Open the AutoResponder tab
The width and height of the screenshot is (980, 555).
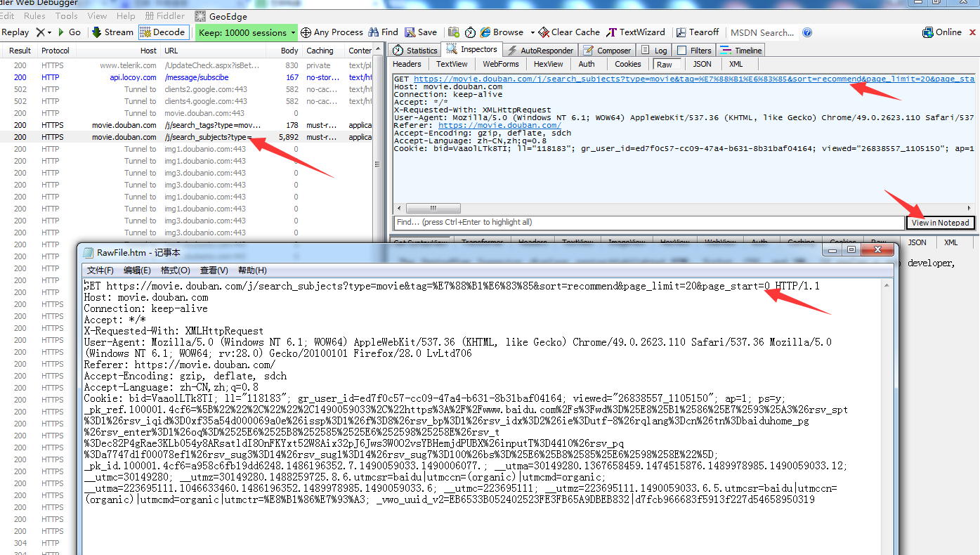click(540, 51)
